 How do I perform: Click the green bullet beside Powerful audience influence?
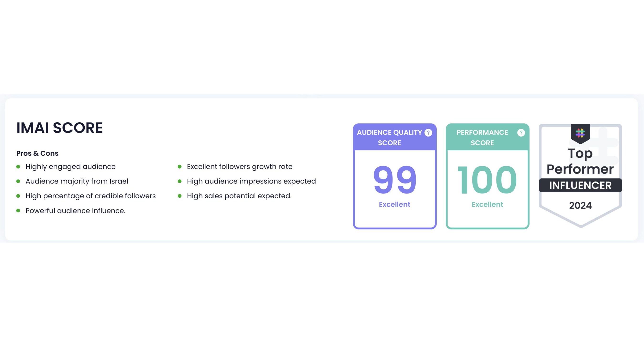tap(19, 211)
